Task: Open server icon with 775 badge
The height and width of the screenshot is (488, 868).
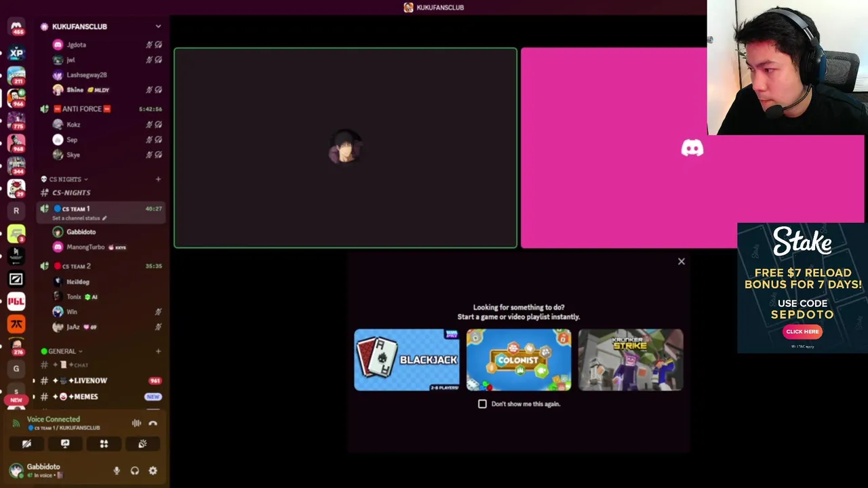Action: coord(16,120)
